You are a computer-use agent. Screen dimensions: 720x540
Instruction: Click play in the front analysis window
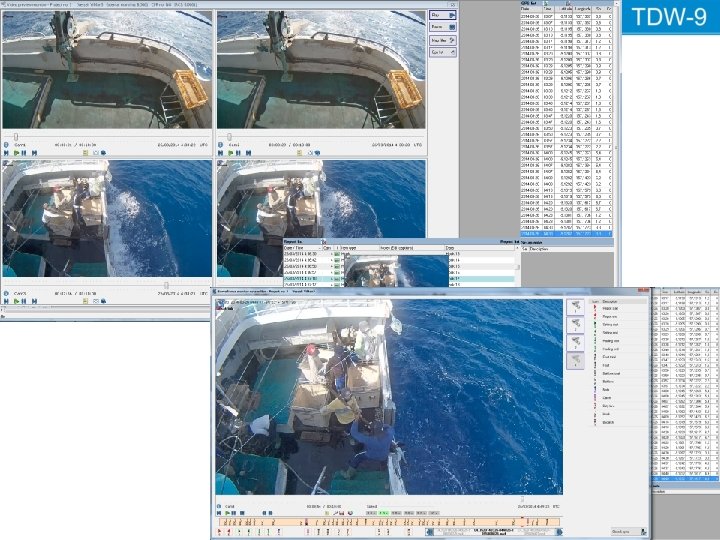tap(227, 513)
